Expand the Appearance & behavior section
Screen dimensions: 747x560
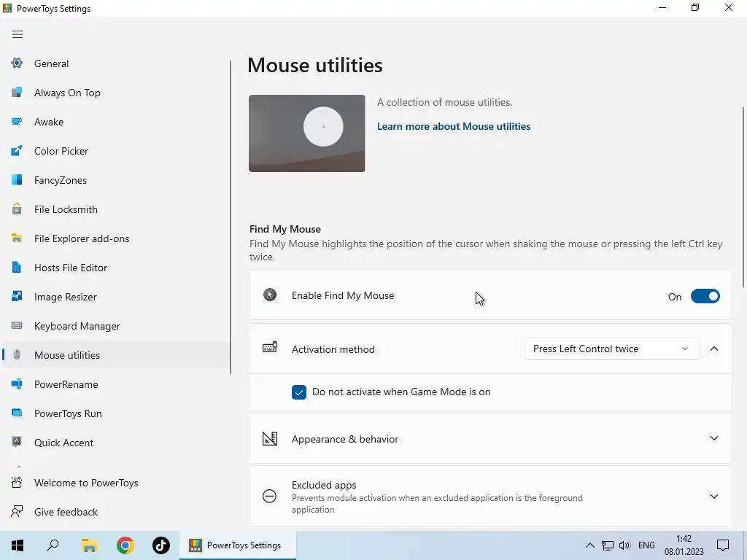click(x=713, y=438)
